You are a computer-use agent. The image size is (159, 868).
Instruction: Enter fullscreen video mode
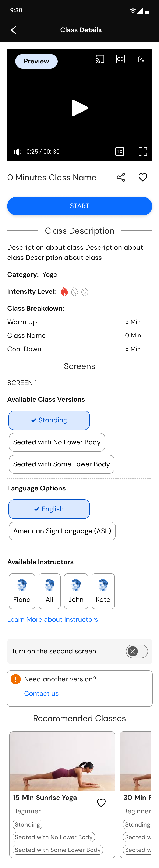coord(143,152)
